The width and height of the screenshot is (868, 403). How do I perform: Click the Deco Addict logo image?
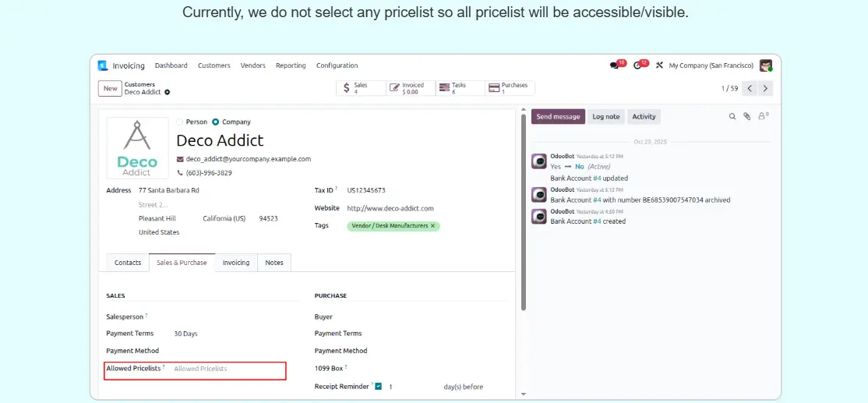pos(137,148)
